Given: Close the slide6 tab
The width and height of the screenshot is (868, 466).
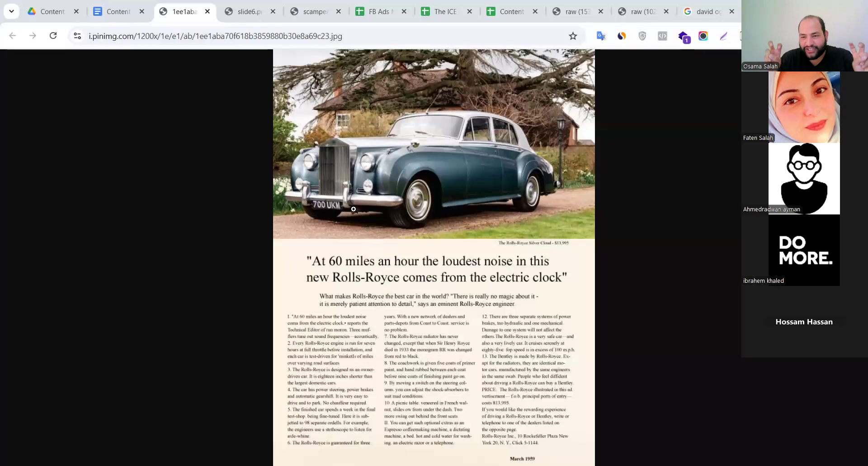Looking at the screenshot, I should point(273,11).
